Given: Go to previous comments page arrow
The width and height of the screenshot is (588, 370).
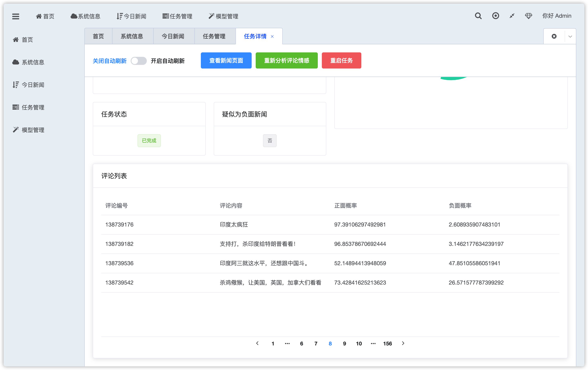Looking at the screenshot, I should point(257,343).
